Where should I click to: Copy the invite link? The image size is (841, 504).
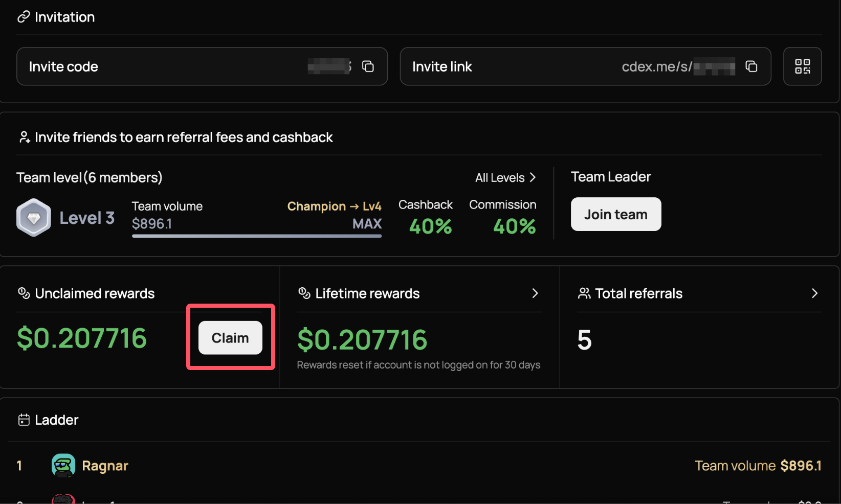click(751, 66)
